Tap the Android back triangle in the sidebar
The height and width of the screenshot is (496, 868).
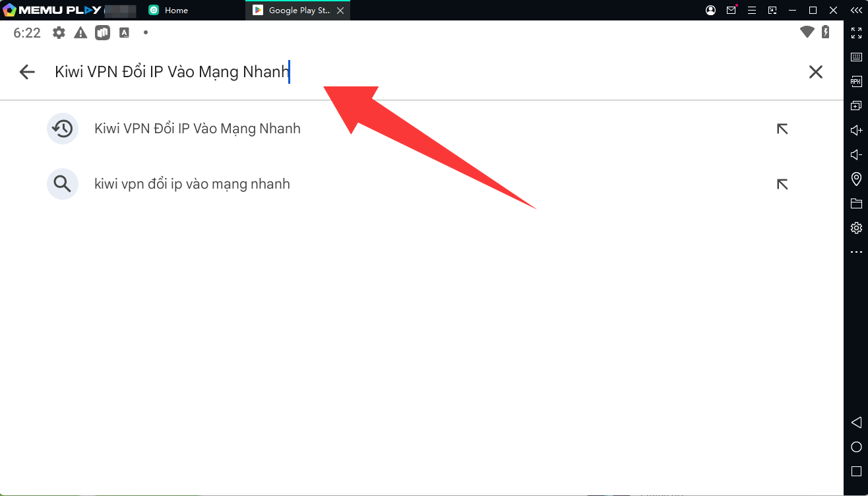[856, 422]
